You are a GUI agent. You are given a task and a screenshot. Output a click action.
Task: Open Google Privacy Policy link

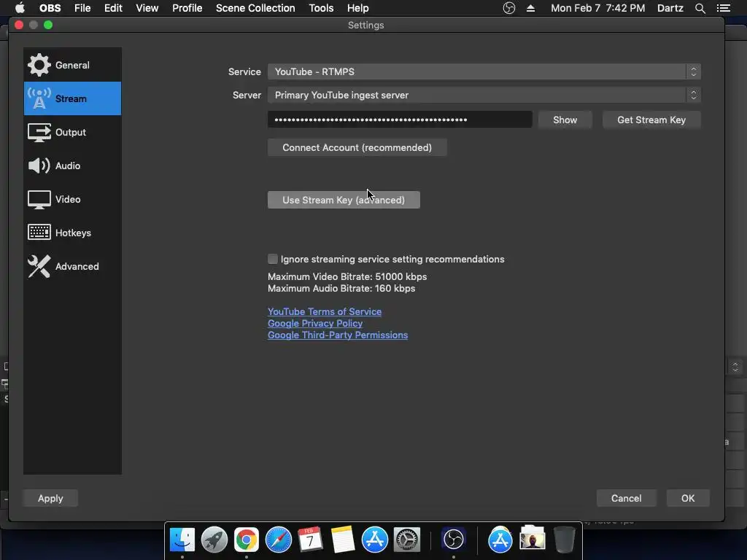[315, 323]
